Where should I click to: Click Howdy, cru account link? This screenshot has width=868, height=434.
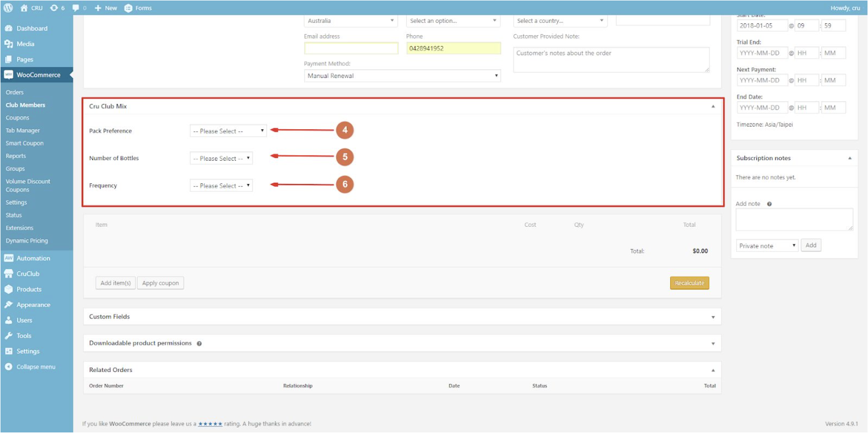(845, 8)
